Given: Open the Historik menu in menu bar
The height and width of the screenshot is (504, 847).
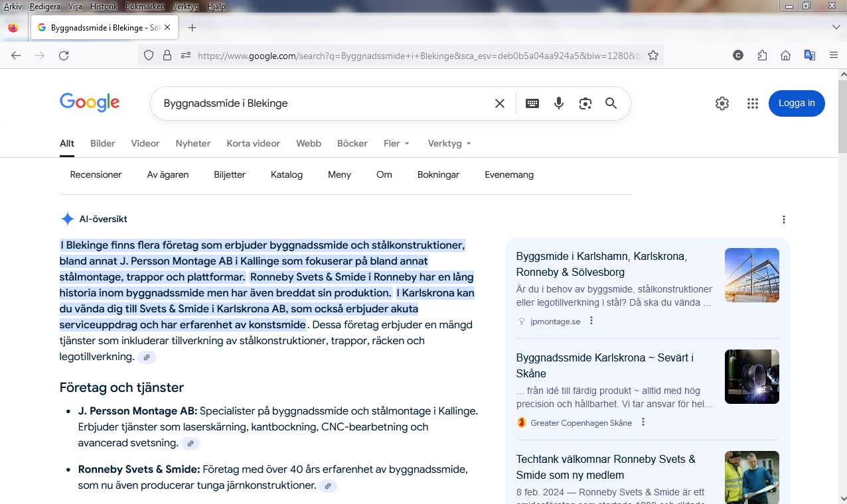Looking at the screenshot, I should tap(104, 7).
